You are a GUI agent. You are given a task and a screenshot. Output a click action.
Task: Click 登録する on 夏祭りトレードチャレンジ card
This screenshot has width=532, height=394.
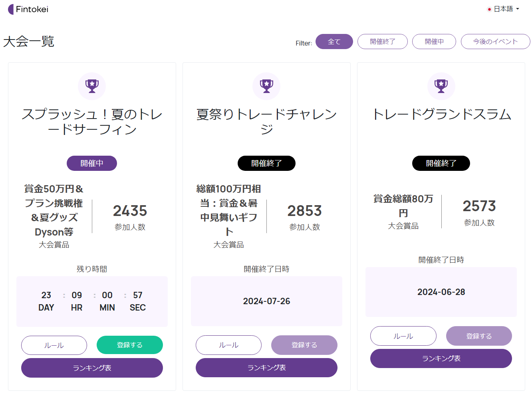tap(304, 345)
